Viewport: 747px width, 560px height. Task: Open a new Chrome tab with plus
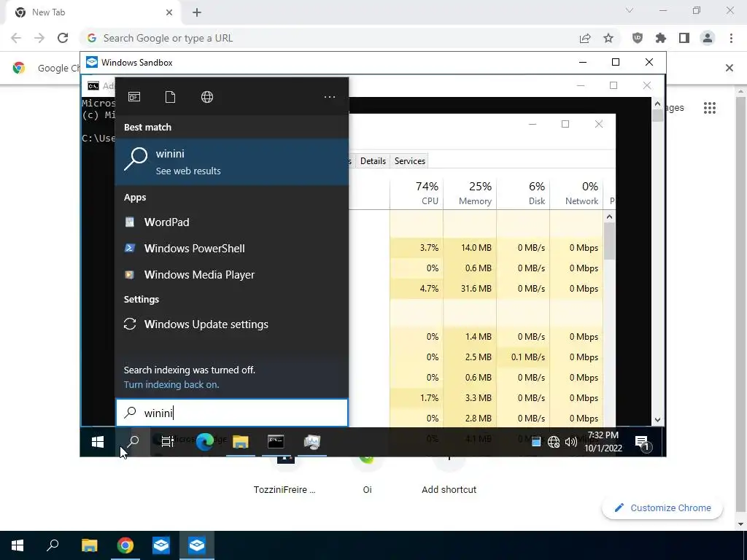197,12
